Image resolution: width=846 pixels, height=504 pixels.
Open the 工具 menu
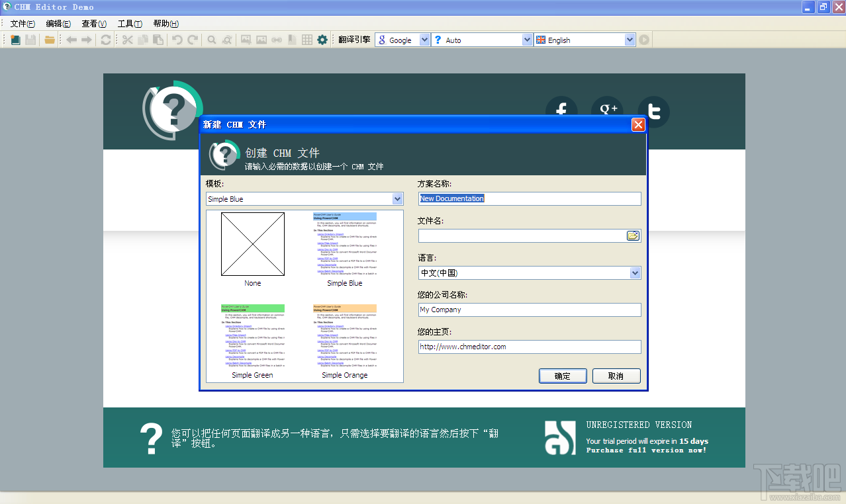(x=130, y=23)
